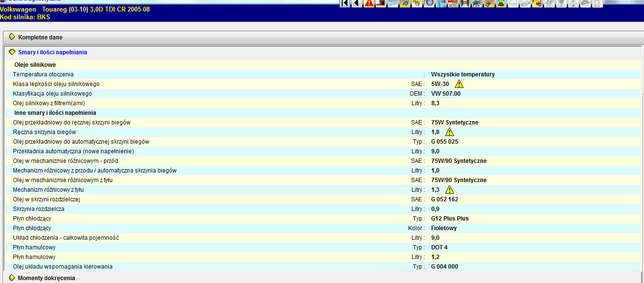The height and width of the screenshot is (283, 644).
Task: Select Ręczna skrzynia biegów label
Action: 44,132
